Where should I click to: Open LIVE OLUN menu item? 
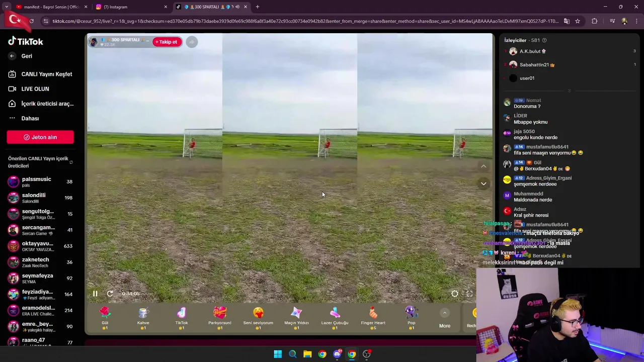coord(29,89)
